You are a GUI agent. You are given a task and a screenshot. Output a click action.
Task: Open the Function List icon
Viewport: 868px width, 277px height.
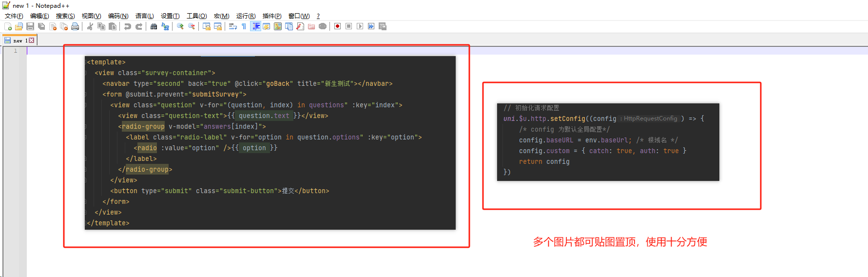(x=300, y=26)
